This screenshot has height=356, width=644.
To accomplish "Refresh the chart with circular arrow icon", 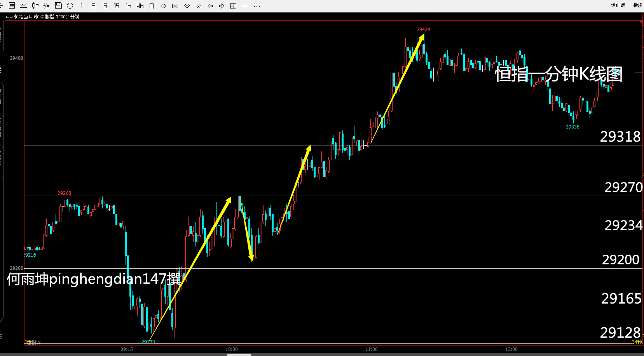I will tap(70, 6).
